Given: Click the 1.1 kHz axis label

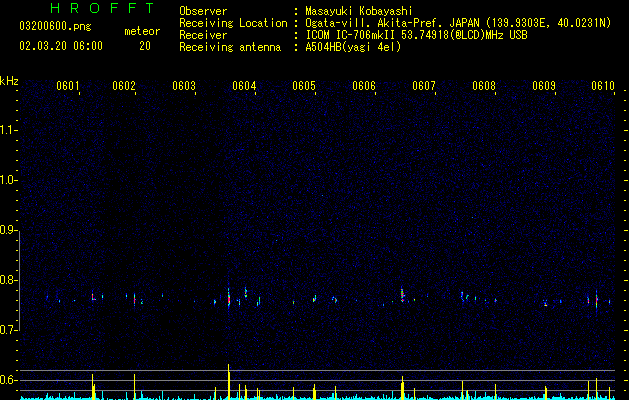Looking at the screenshot, I should click(8, 130).
